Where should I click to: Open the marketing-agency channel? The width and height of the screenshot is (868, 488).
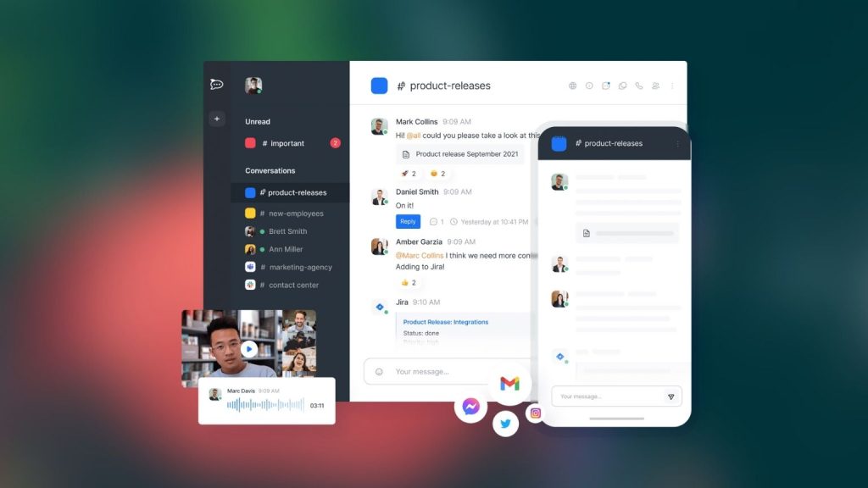pyautogui.click(x=290, y=267)
